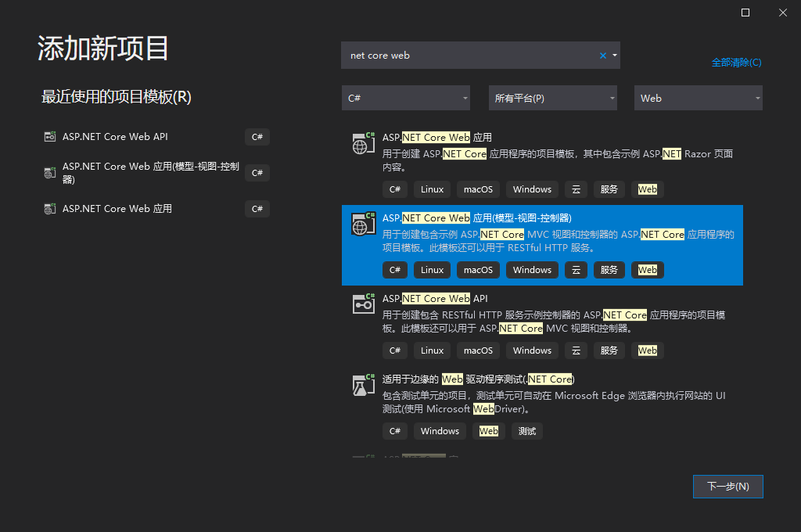The image size is (801, 532).
Task: Click the ASP.NET Core Web API result template icon
Action: (363, 304)
